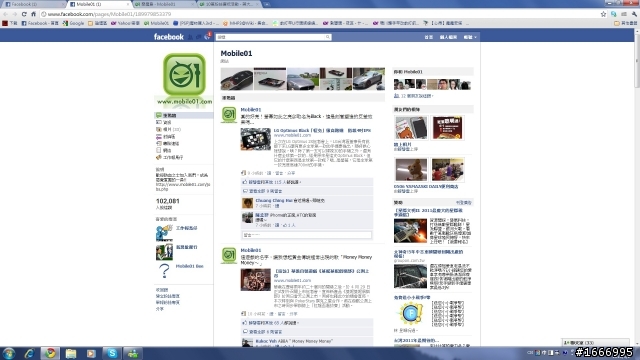The width and height of the screenshot is (640, 360).
Task: Click Profile link in Facebook top bar
Action: (448, 37)
